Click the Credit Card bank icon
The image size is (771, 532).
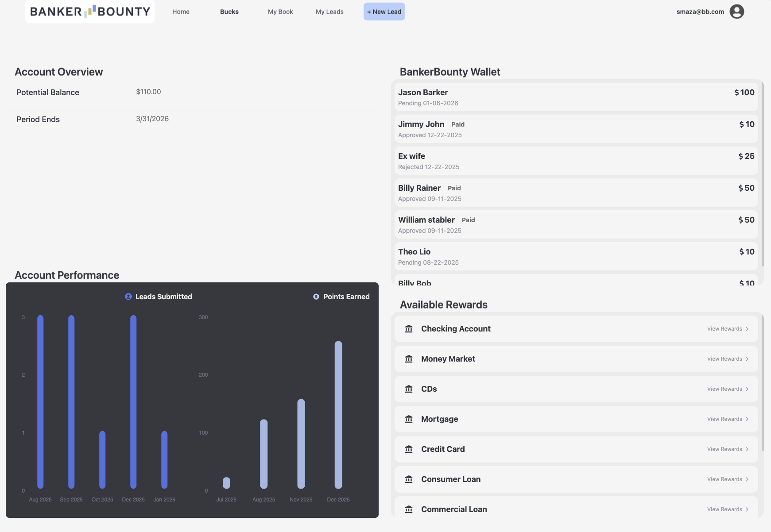pyautogui.click(x=409, y=449)
